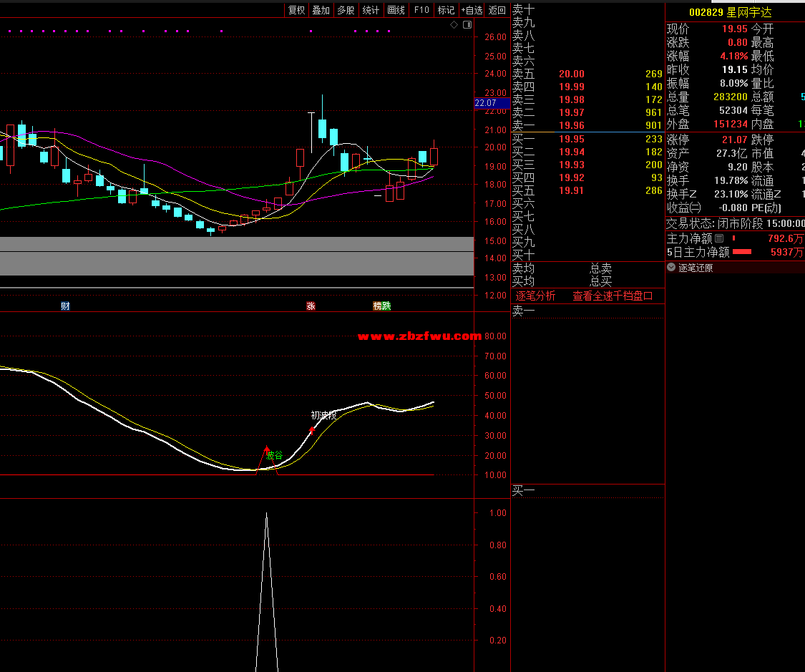Activate the 画线 drawing tool
805x672 pixels.
[396, 10]
